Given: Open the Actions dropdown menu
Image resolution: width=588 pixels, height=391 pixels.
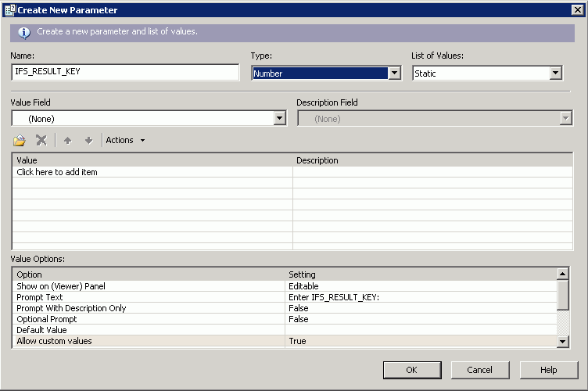Looking at the screenshot, I should pos(125,140).
